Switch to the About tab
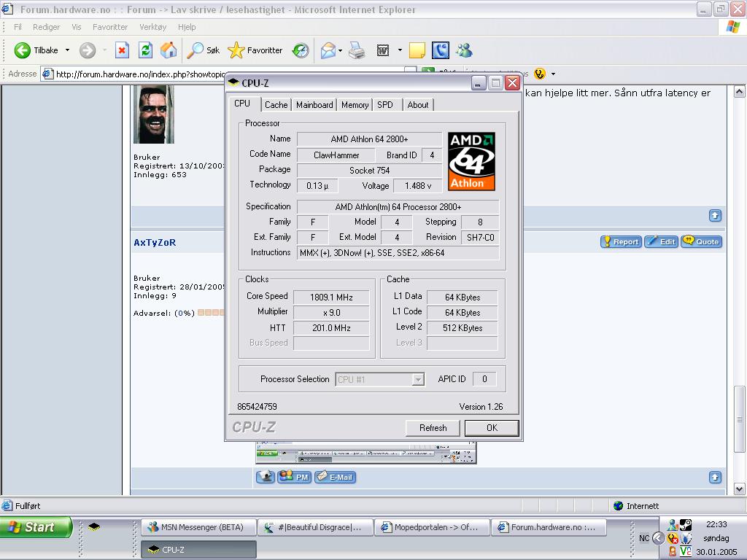Viewport: 747px width, 560px height. click(418, 105)
